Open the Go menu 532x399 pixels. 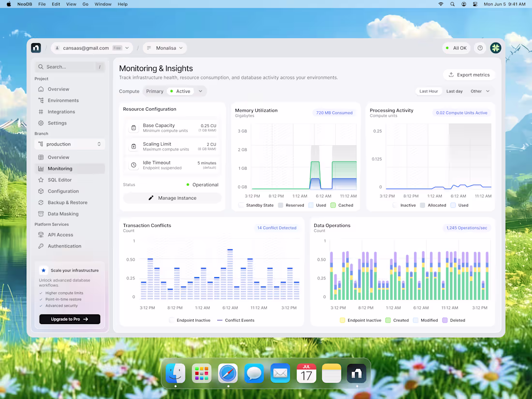pos(86,4)
